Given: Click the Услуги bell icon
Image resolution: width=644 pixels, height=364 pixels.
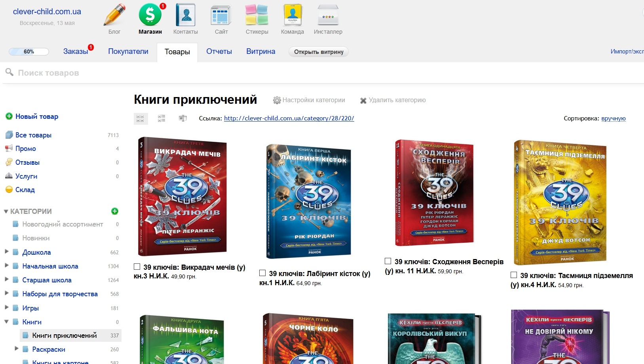Looking at the screenshot, I should pyautogui.click(x=9, y=176).
